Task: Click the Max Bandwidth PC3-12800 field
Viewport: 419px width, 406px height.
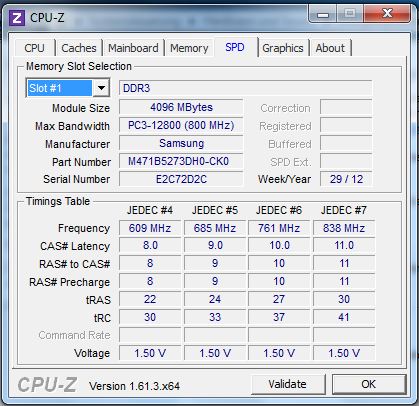Action: 181,125
